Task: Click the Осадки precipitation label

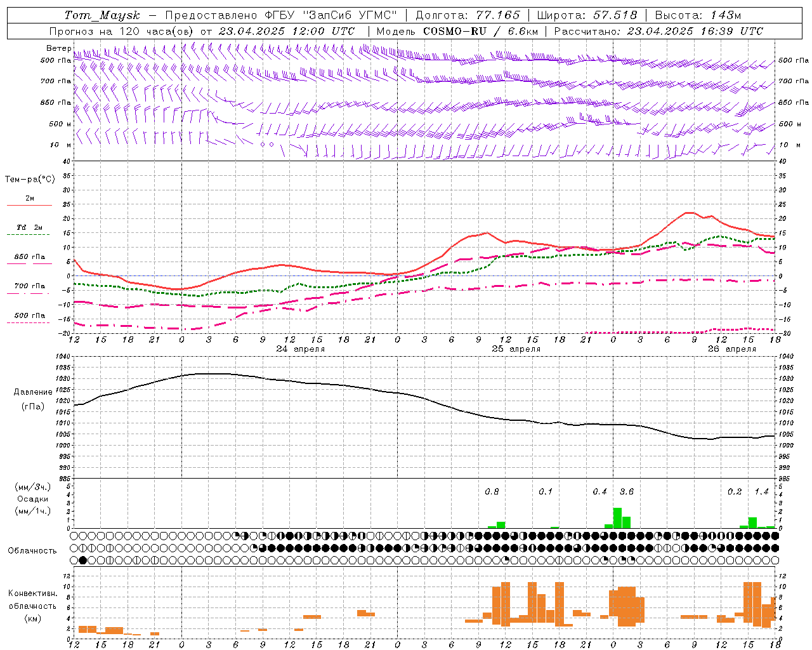Action: pyautogui.click(x=33, y=499)
